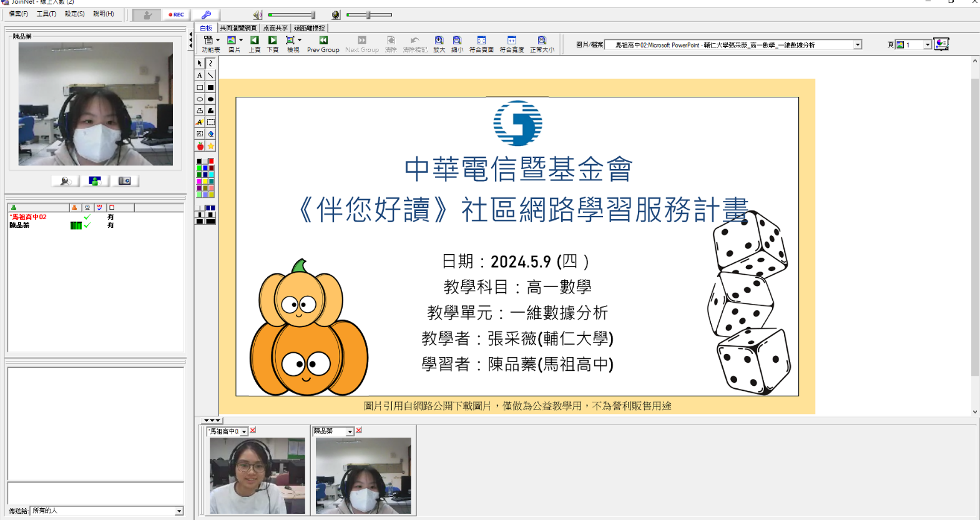Open the page number dropdown
Image resolution: width=980 pixels, height=520 pixels.
[928, 45]
